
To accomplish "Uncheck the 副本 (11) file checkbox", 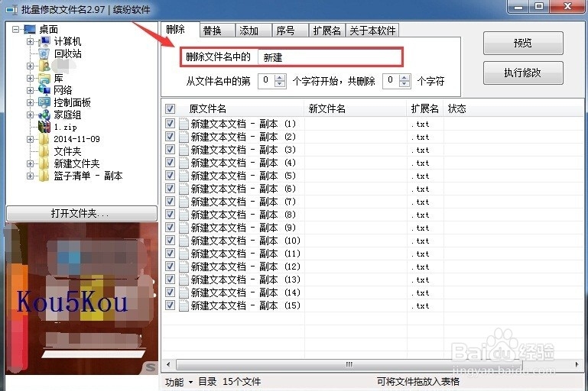I will 170,254.
